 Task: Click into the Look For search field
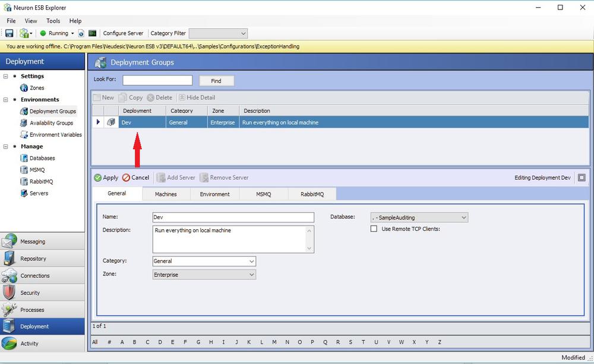157,80
